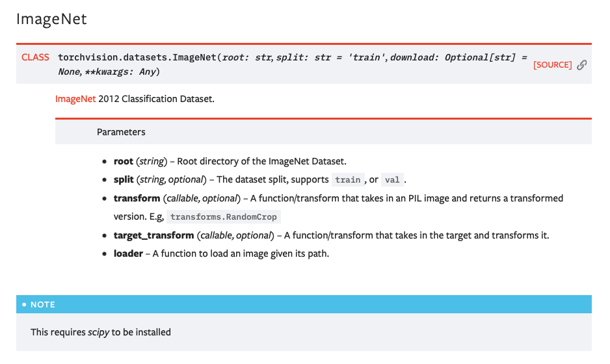Select the transform parameter name
The image size is (610, 364).
point(137,198)
